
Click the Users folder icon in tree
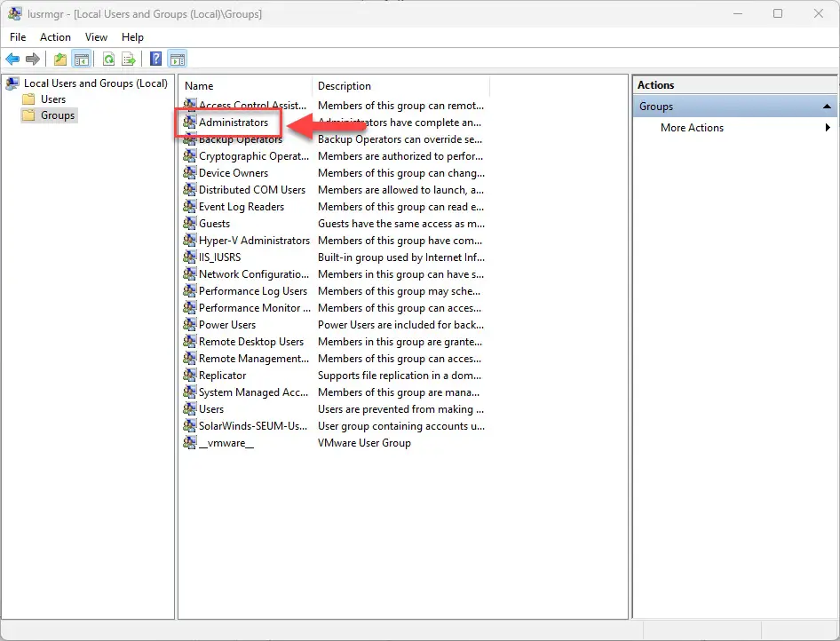[x=28, y=99]
